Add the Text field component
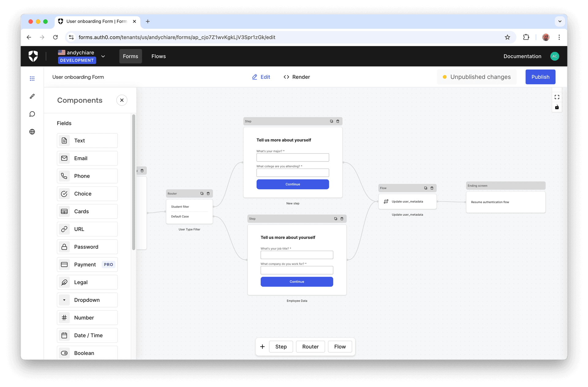 click(87, 141)
